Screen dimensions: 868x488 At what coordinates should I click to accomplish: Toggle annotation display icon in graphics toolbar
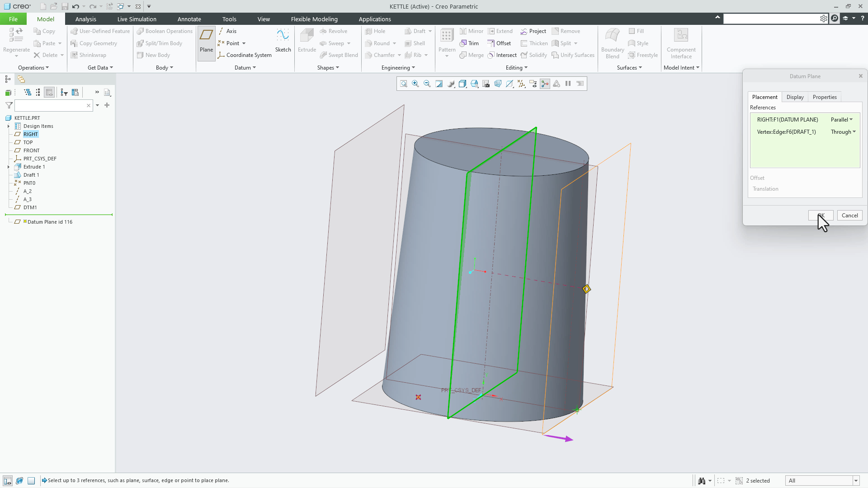click(533, 84)
